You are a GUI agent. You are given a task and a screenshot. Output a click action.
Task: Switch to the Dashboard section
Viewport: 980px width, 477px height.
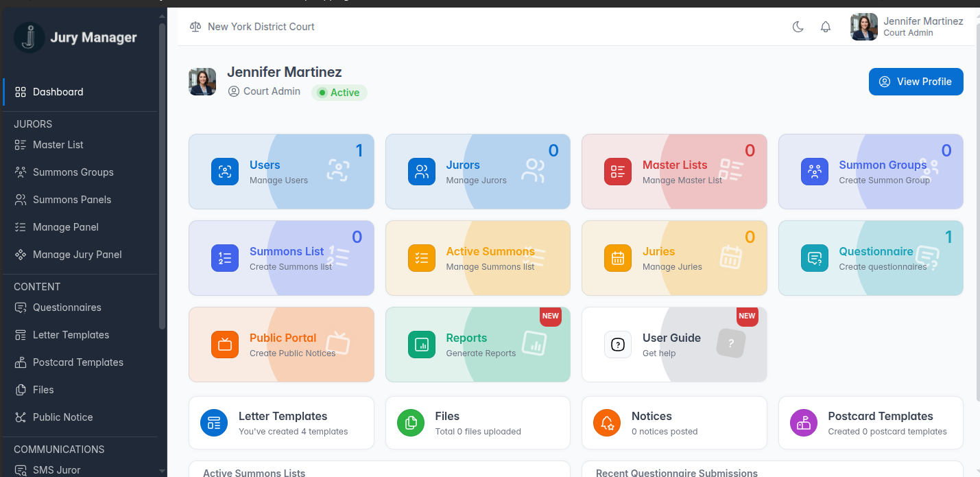click(58, 91)
